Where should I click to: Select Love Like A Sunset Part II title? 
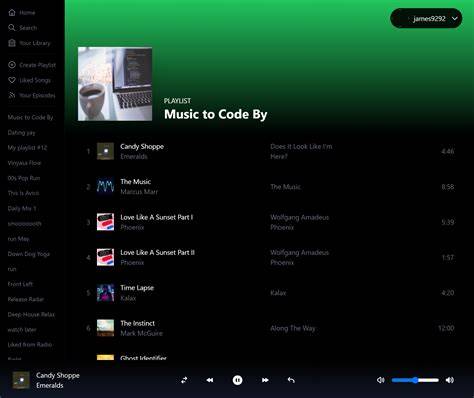157,253
